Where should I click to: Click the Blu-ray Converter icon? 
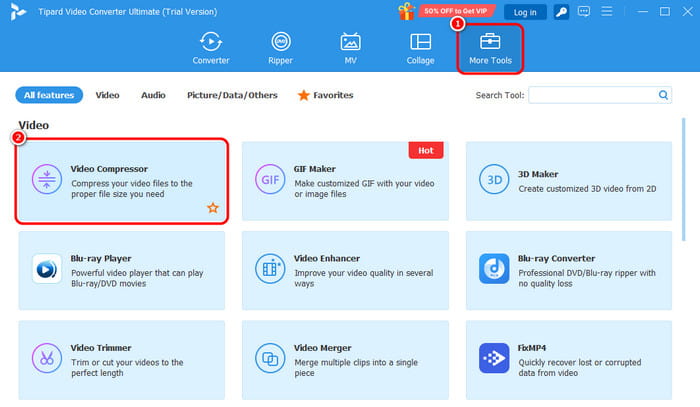coord(494,269)
